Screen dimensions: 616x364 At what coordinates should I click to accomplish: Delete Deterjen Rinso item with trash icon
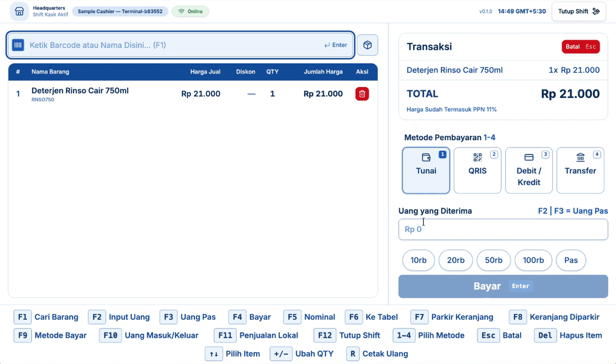point(362,94)
